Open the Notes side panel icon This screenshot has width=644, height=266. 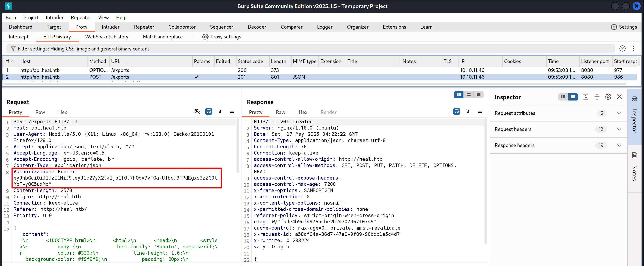pyautogui.click(x=635, y=155)
